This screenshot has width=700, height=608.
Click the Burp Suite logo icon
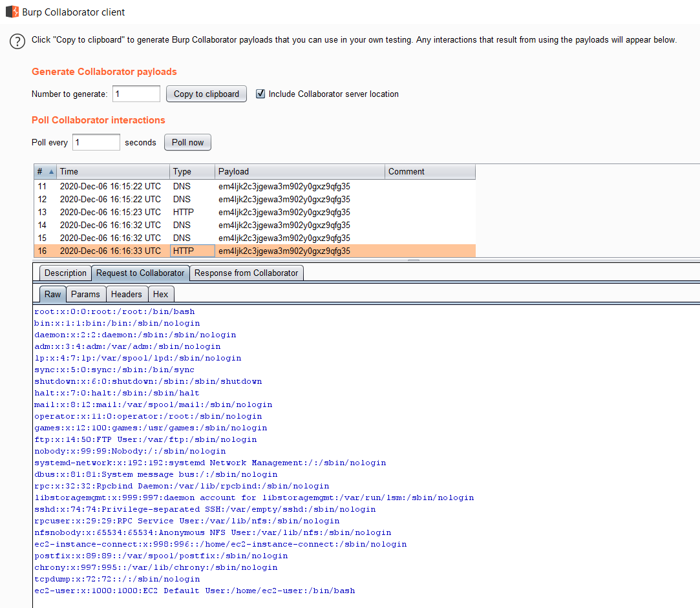click(12, 12)
